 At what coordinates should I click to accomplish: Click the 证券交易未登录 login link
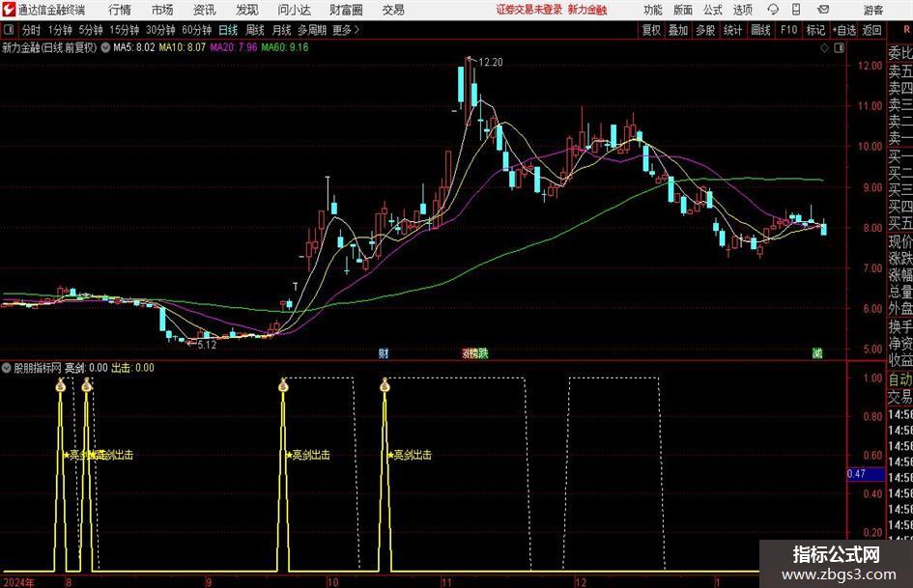point(529,10)
